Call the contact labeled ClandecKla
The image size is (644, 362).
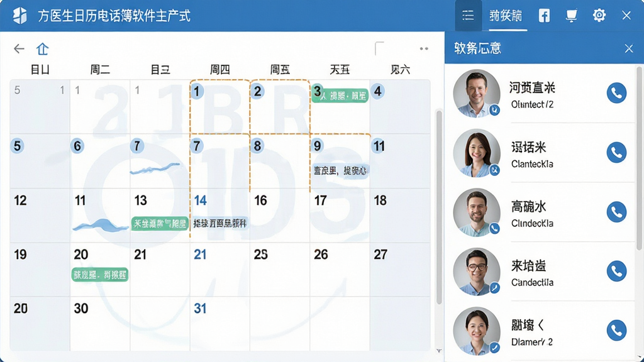click(616, 212)
